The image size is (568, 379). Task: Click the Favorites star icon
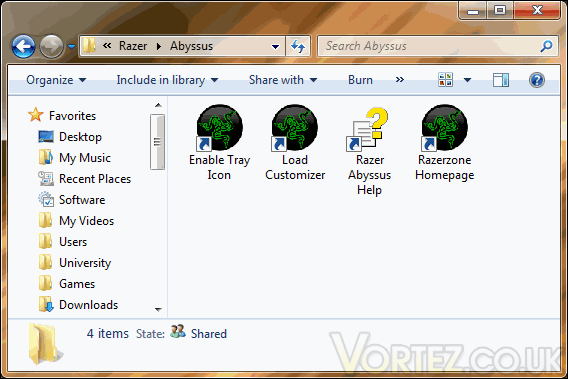tap(36, 115)
